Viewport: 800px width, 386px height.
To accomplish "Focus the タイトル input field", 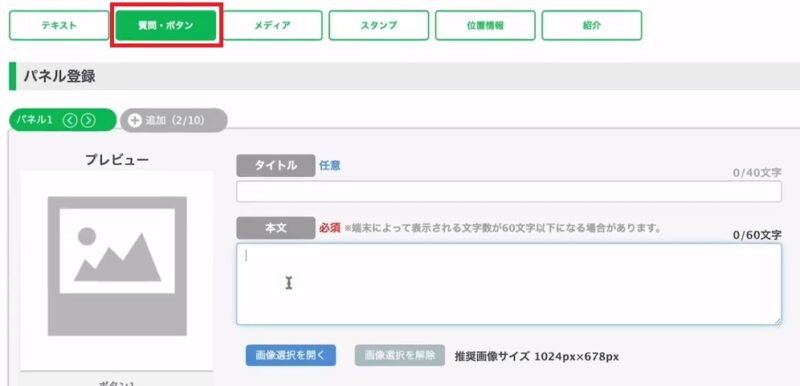I will pyautogui.click(x=509, y=191).
